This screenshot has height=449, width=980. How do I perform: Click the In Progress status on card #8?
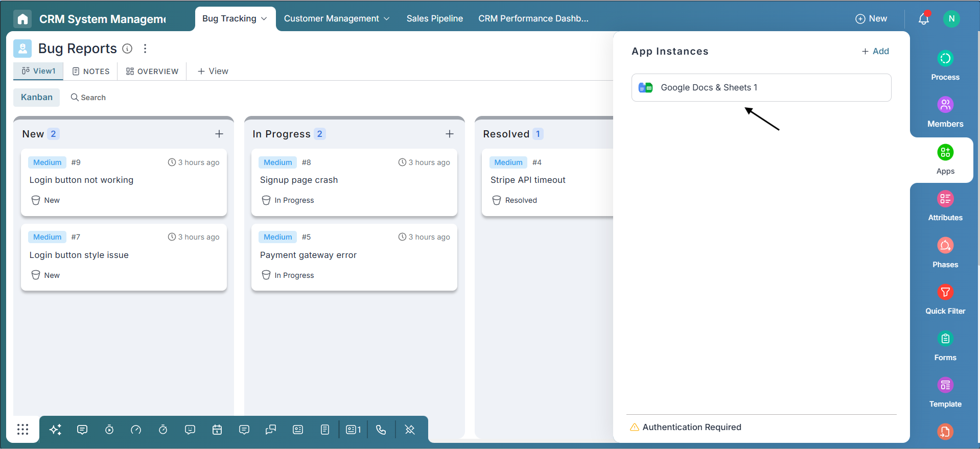[x=288, y=200]
